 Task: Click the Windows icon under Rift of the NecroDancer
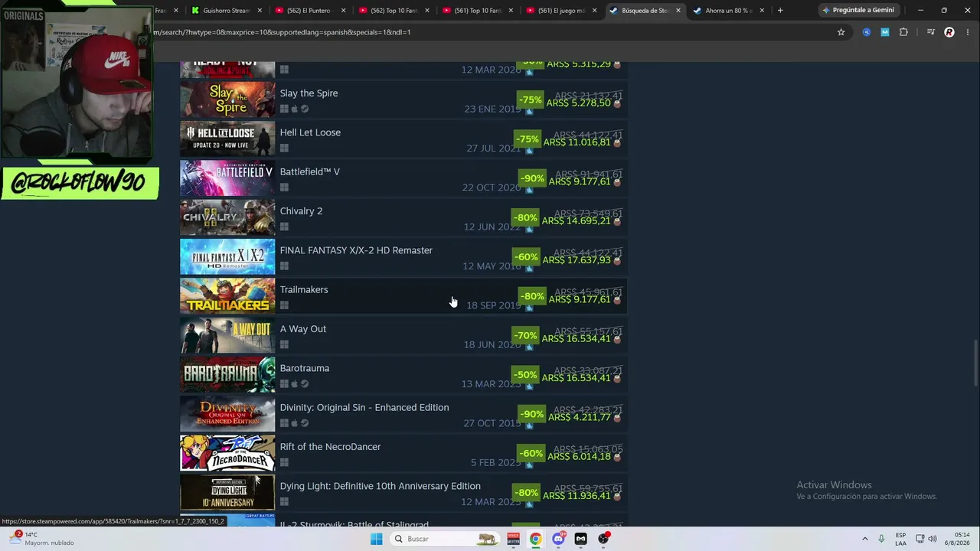point(284,462)
